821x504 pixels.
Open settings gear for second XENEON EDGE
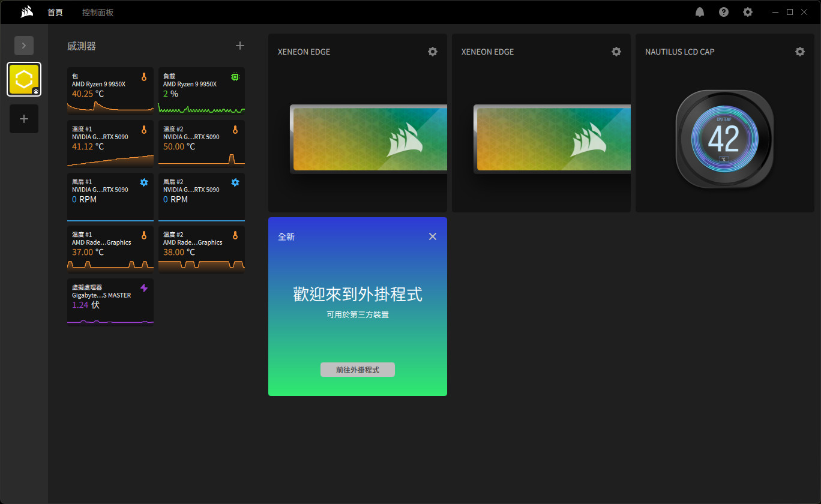click(x=616, y=52)
